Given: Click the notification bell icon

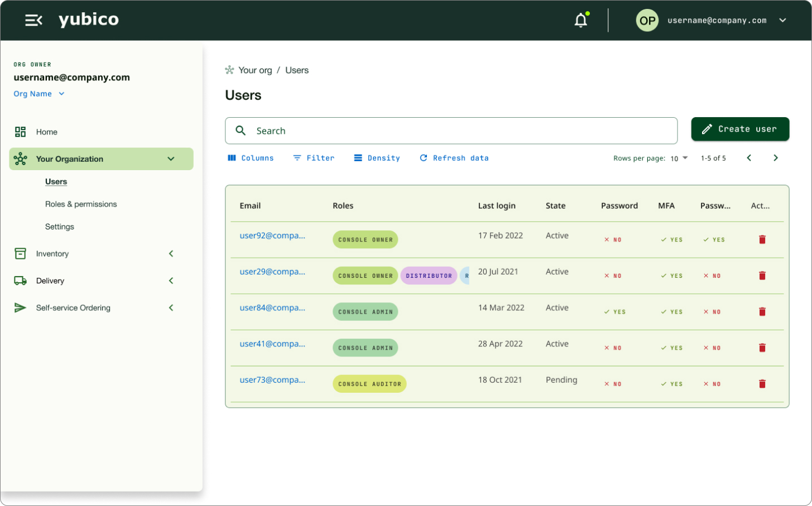Looking at the screenshot, I should point(581,21).
